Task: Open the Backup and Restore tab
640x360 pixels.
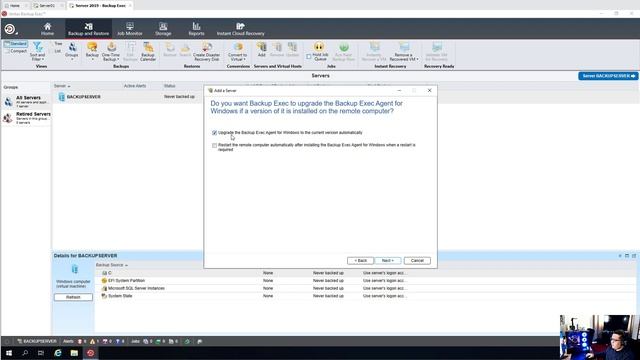Action: pos(89,29)
